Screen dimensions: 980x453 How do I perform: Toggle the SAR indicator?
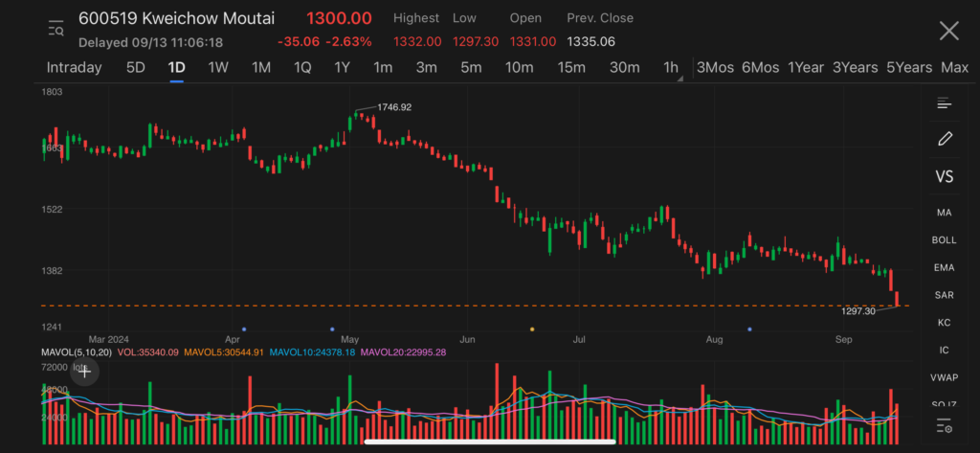(x=944, y=295)
